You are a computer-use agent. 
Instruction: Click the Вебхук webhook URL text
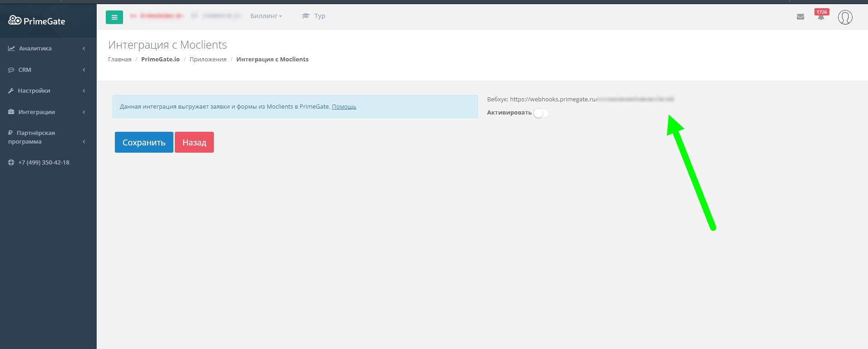581,99
